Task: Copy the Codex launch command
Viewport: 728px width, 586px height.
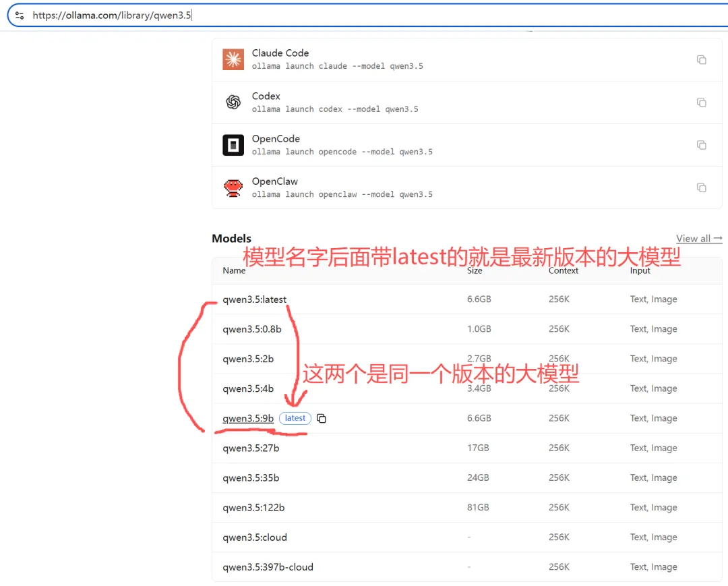Action: 702,102
